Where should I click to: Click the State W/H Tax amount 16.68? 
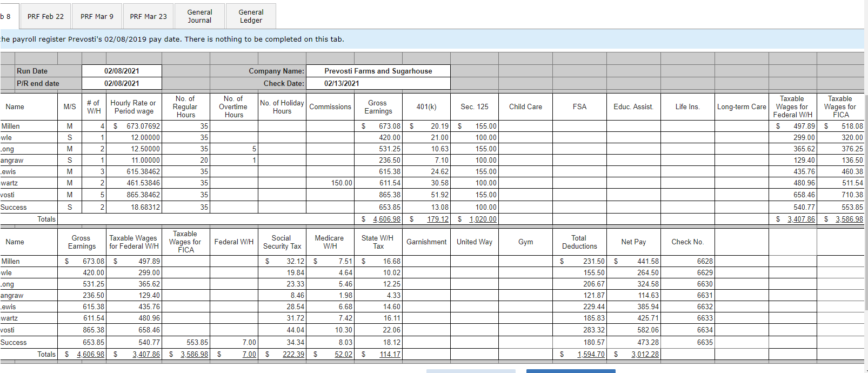point(378,261)
